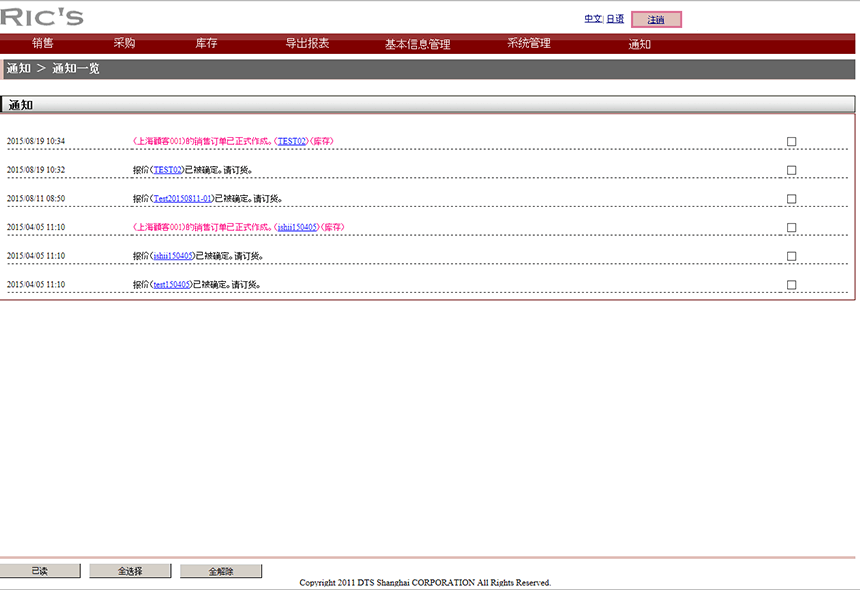The image size is (860, 590).
Task: Open the 系统管理 menu
Action: [x=528, y=44]
